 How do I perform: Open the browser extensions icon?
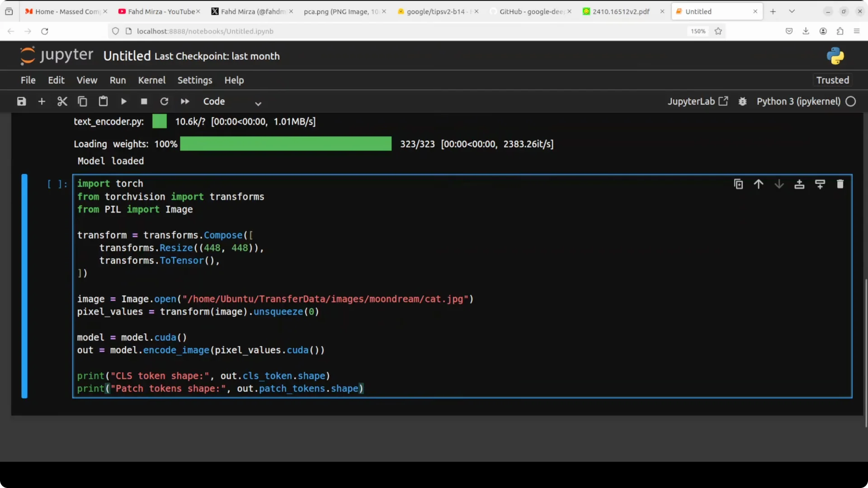point(840,31)
